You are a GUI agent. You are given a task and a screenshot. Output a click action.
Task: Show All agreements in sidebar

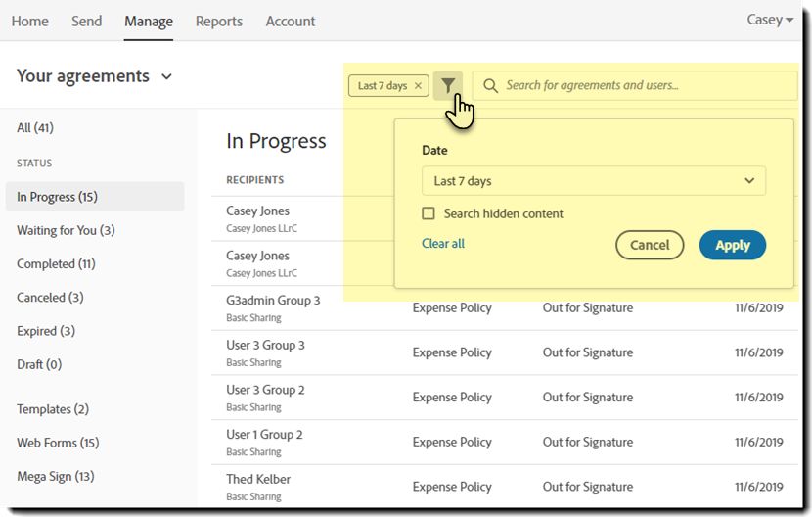tap(35, 127)
